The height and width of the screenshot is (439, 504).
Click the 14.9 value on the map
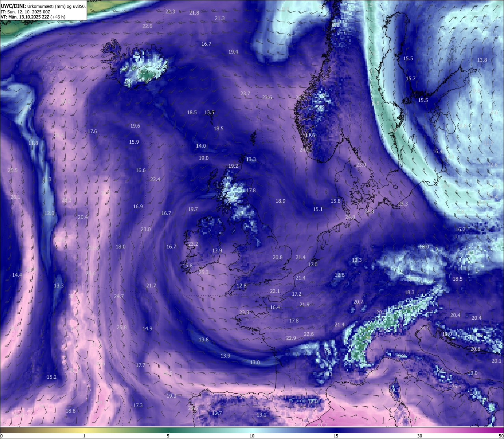(x=147, y=329)
